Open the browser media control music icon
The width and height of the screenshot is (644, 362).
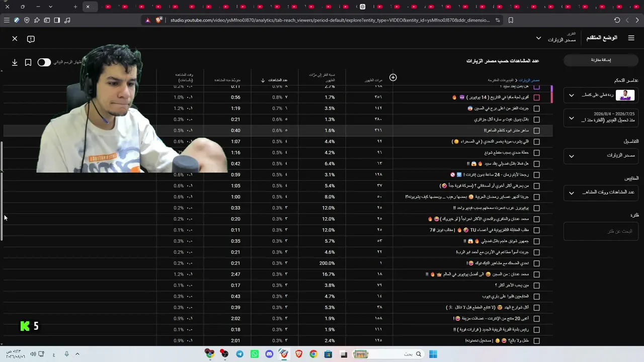tap(67, 20)
